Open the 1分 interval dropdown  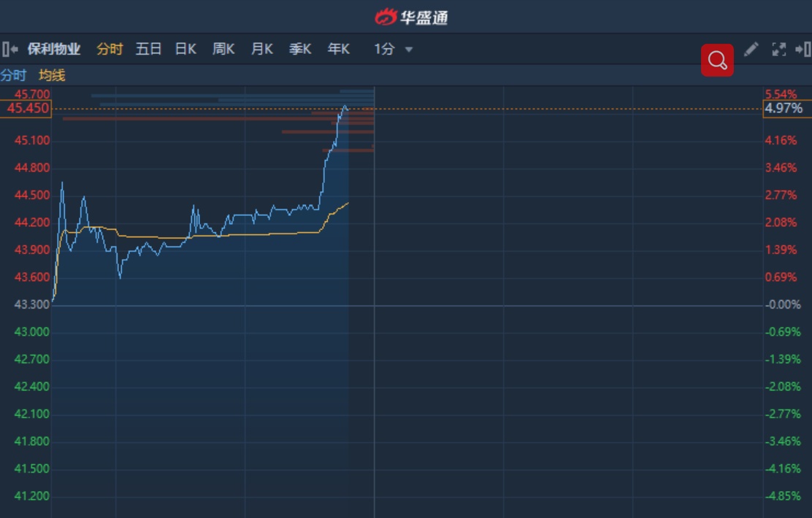click(x=393, y=49)
